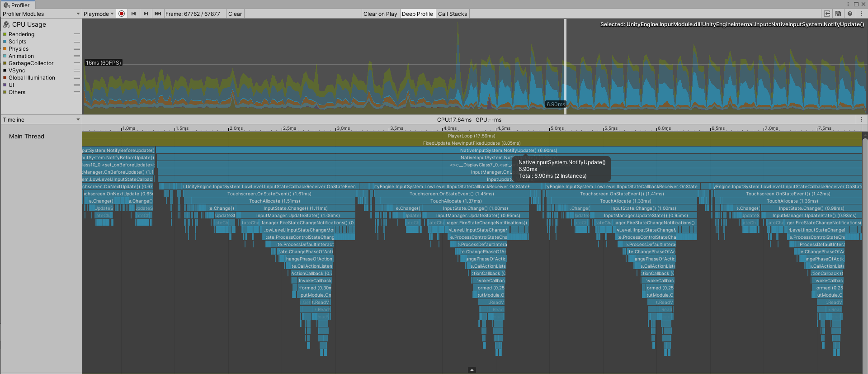
Task: Select InputManager.UpdateState() (1.06ms) sample
Action: coord(298,215)
